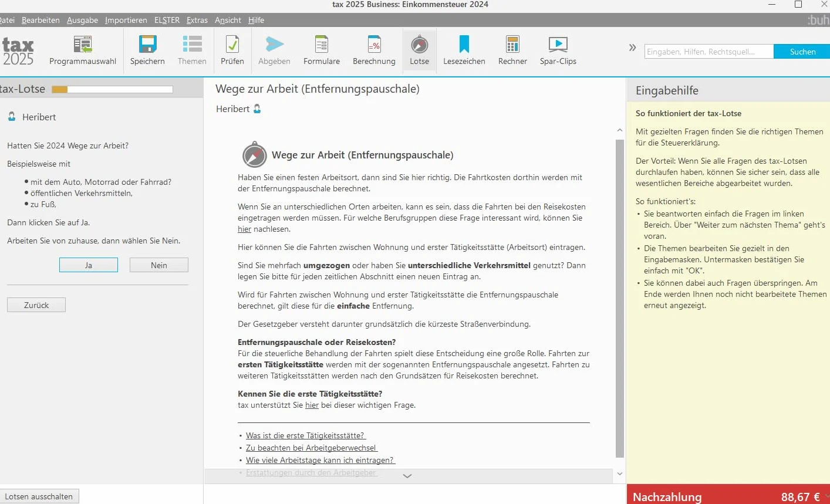This screenshot has width=830, height=504.
Task: Open the ELSTER menu
Action: (167, 20)
